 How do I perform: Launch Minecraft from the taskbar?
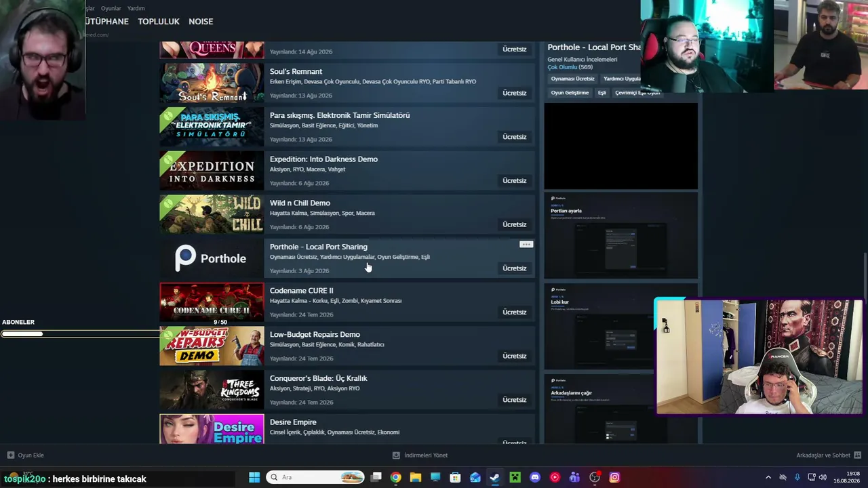coord(515,477)
